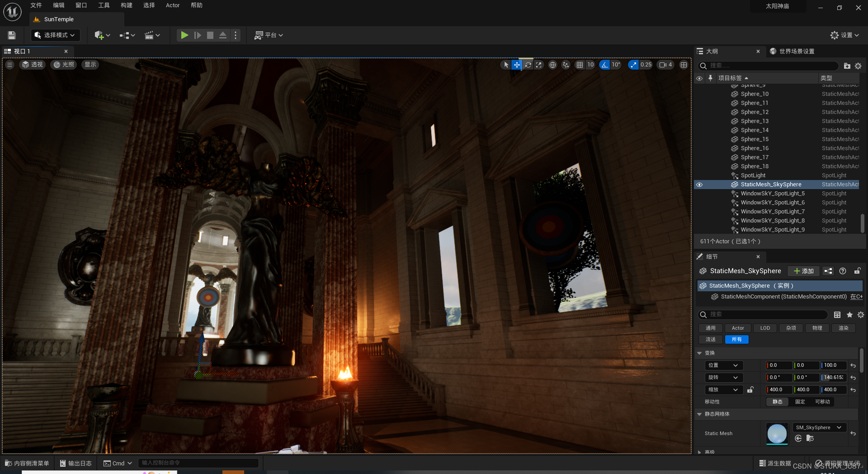The image size is (868, 474).
Task: Filter details by 通用 category
Action: coord(710,328)
